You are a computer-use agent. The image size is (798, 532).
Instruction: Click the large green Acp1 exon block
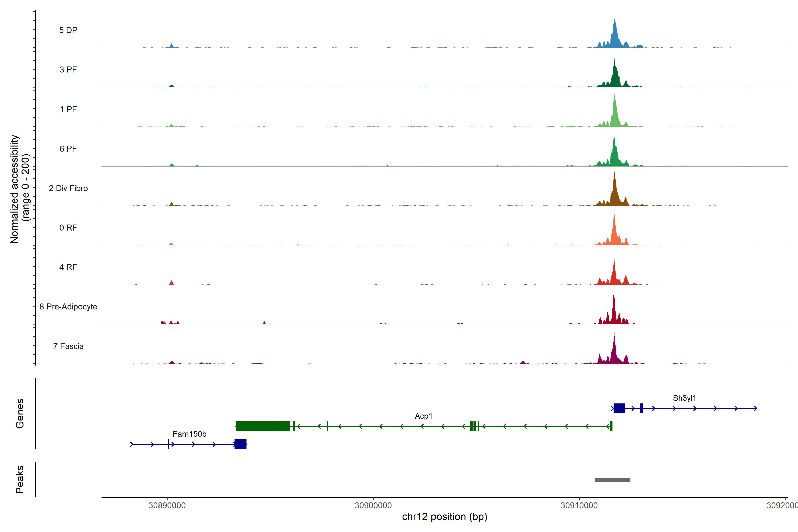[x=262, y=426]
